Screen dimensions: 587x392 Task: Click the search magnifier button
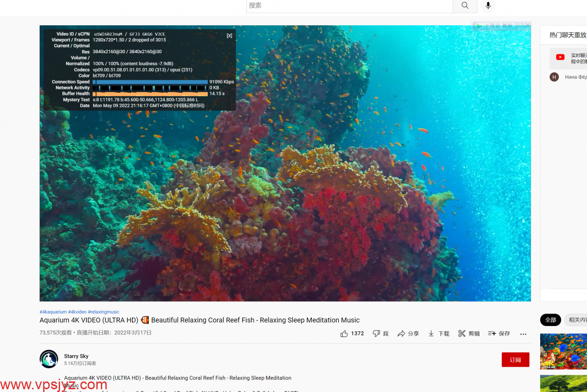465,6
